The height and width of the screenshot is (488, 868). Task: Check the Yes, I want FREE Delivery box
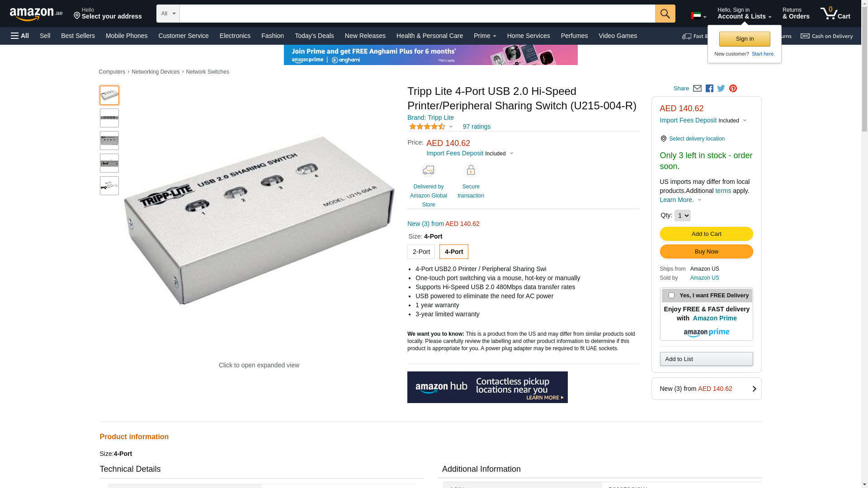671,296
